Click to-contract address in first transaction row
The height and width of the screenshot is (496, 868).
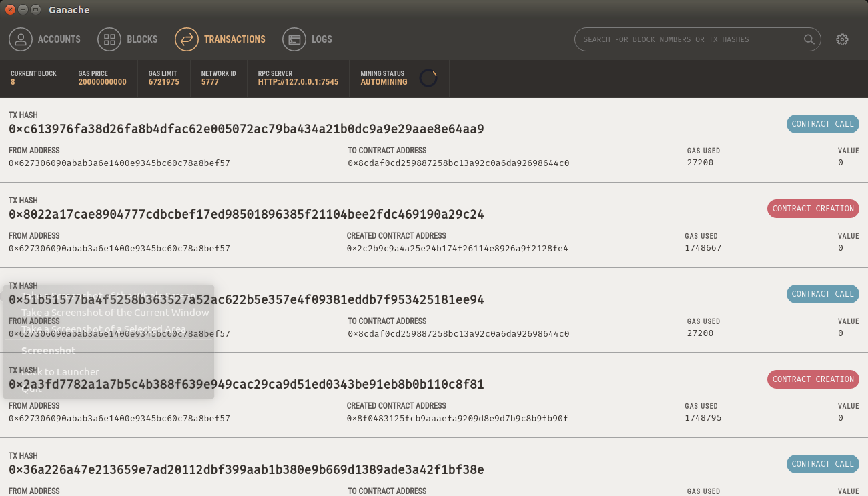(458, 163)
